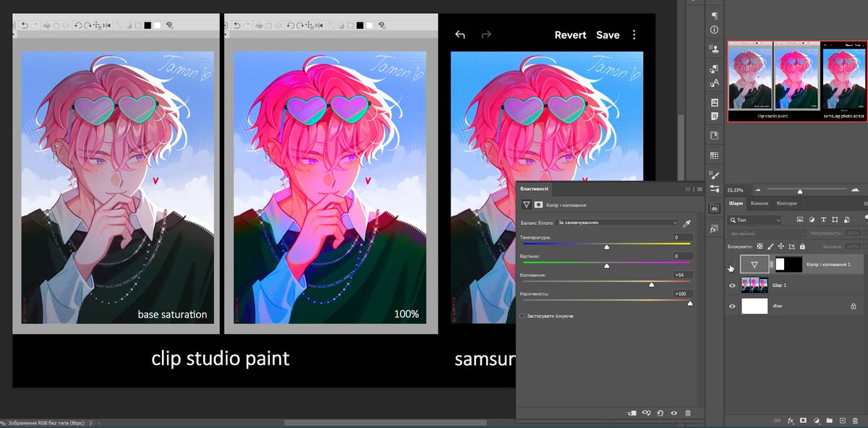Toggle lock transparent pixels
Image resolution: width=868 pixels, height=428 pixels.
click(x=759, y=247)
